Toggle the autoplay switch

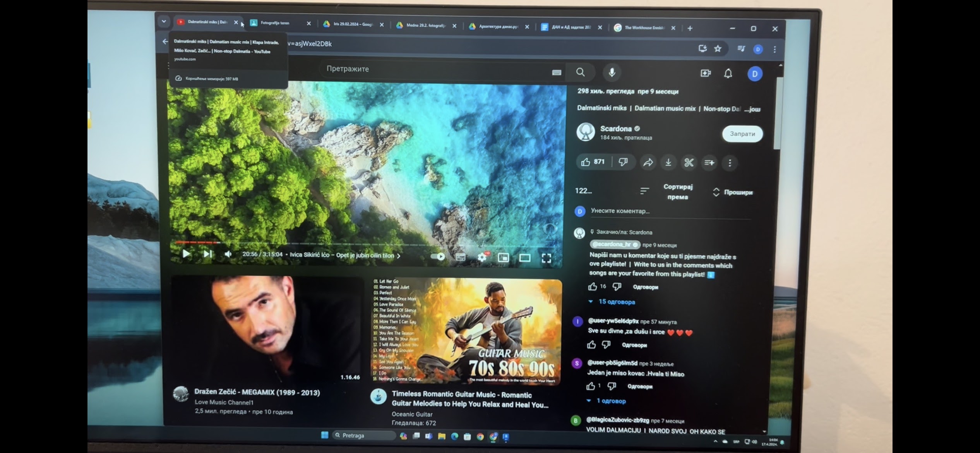coord(438,256)
